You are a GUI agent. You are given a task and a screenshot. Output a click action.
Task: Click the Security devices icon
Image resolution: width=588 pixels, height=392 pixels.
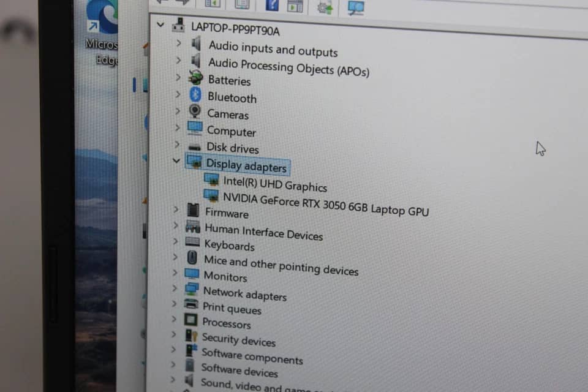coord(191,336)
